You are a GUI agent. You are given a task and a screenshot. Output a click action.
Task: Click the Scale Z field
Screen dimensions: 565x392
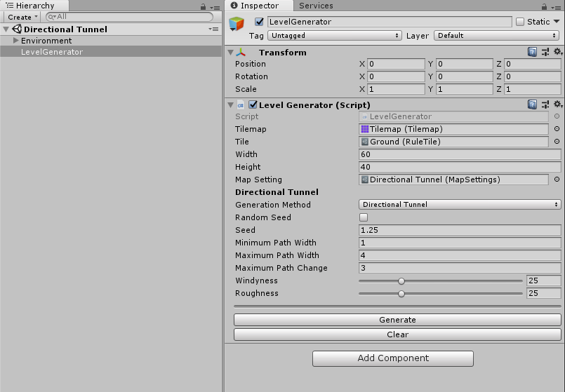[533, 89]
